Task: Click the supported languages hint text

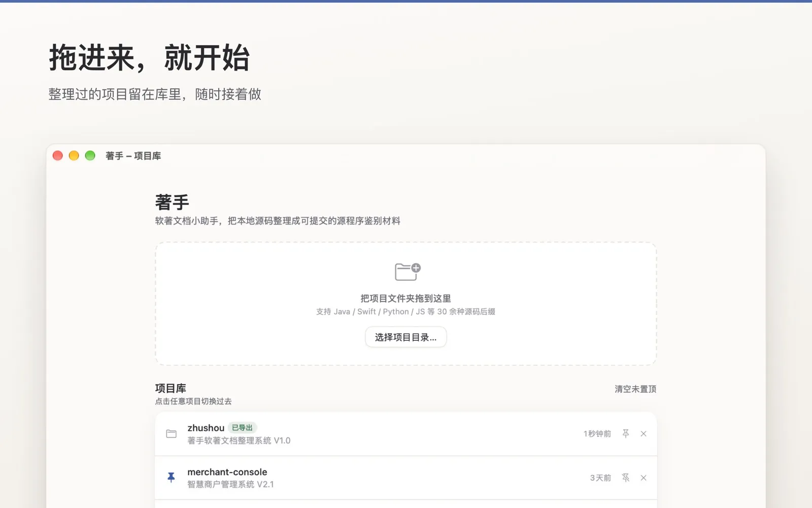Action: click(x=405, y=311)
